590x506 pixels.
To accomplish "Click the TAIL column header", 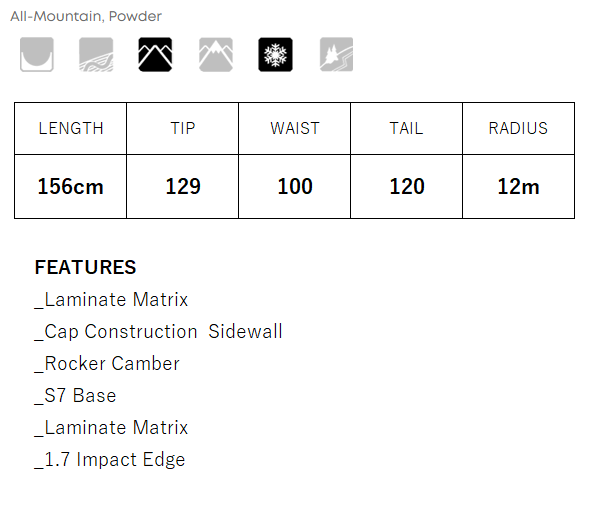I will (406, 128).
